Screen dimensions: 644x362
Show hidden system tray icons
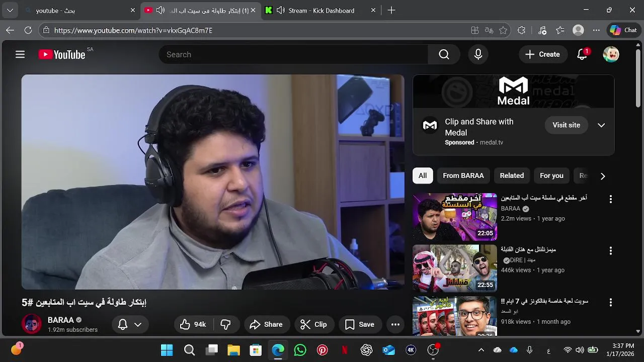(481, 350)
